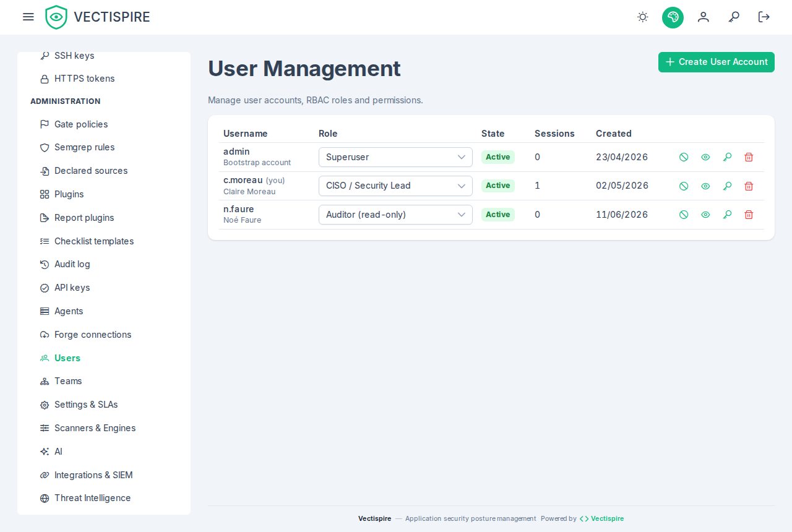792x532 pixels.
Task: Reset password key for admin
Action: pos(727,157)
